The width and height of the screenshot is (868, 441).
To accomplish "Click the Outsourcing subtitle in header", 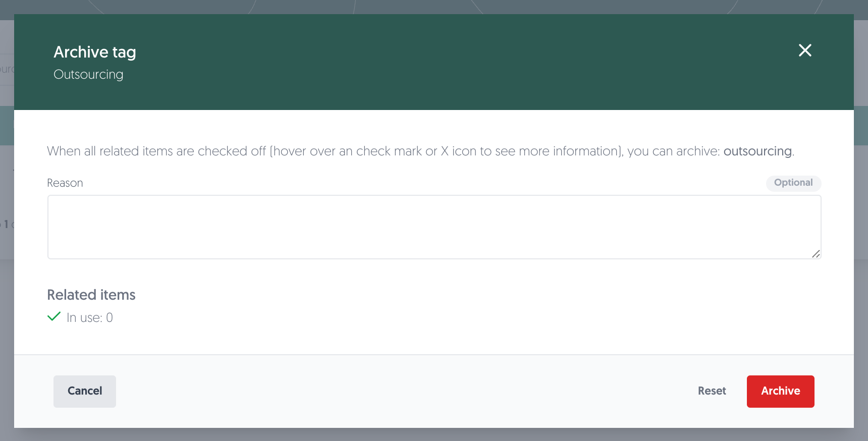I will tap(88, 74).
